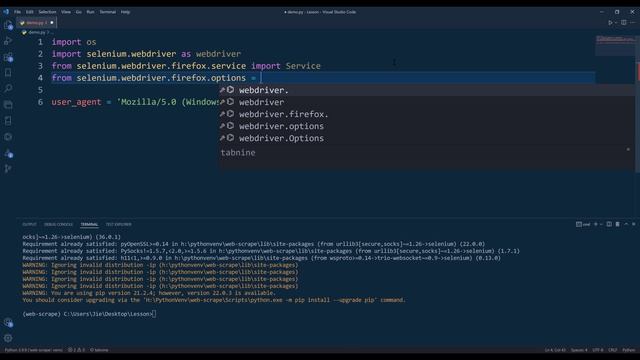The image size is (640, 360).
Task: Open the File menu
Action: pos(18,12)
